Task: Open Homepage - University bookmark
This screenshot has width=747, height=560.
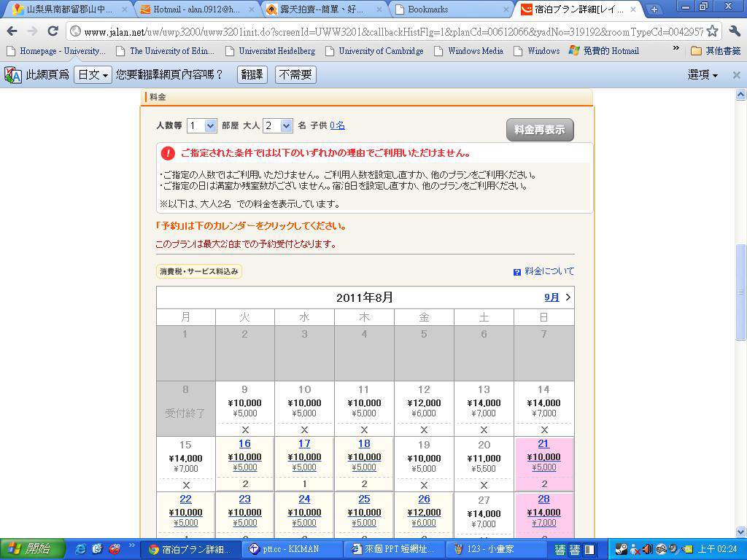Action: point(55,51)
